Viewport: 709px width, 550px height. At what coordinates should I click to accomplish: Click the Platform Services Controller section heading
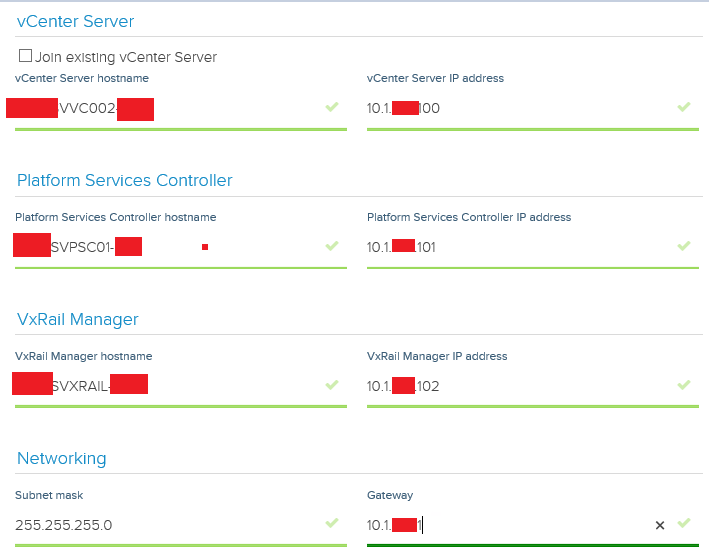click(x=125, y=180)
